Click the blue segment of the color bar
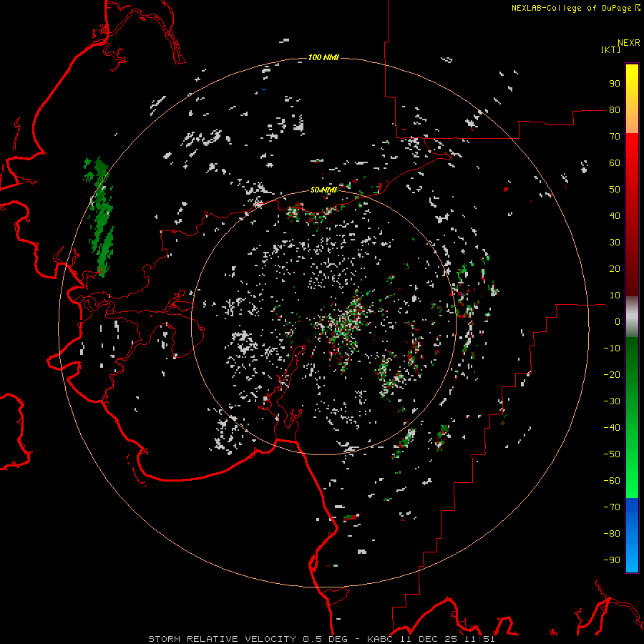The height and width of the screenshot is (644, 644). (x=632, y=535)
